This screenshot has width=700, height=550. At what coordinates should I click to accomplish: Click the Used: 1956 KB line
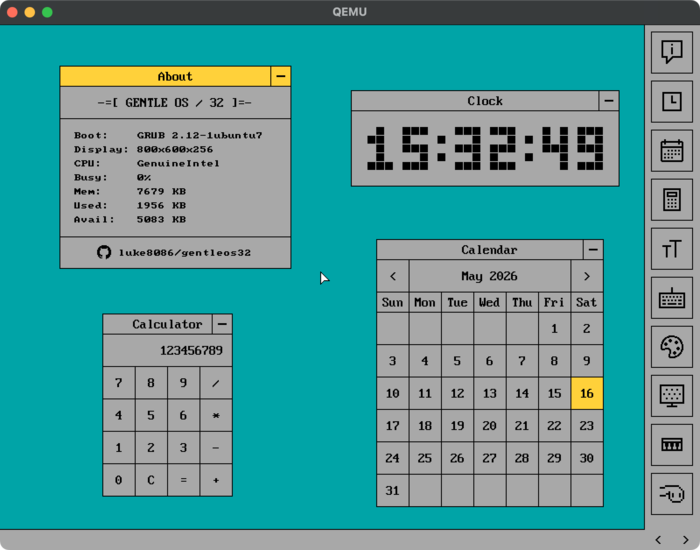[130, 205]
